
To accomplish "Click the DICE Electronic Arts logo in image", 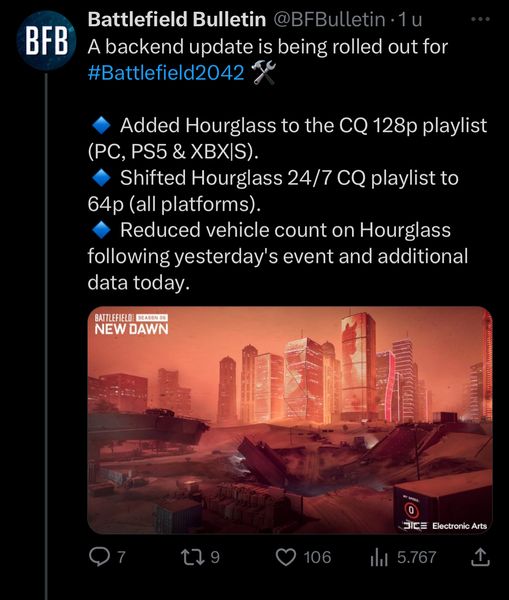I will click(445, 526).
